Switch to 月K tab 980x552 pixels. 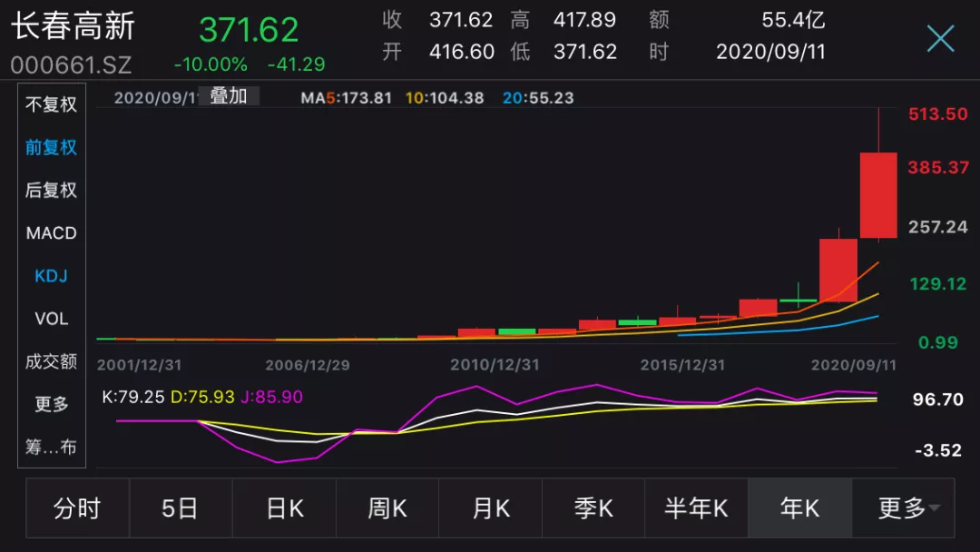(491, 508)
